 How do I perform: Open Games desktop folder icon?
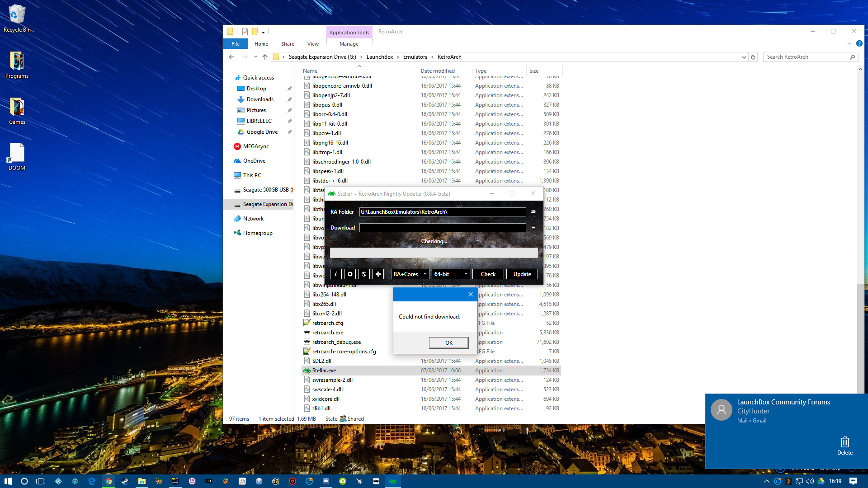tap(17, 111)
